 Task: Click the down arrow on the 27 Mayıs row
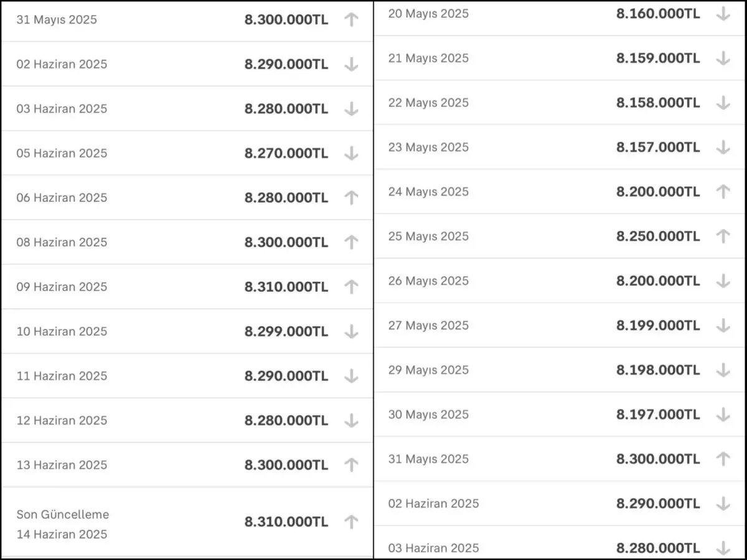(x=723, y=325)
